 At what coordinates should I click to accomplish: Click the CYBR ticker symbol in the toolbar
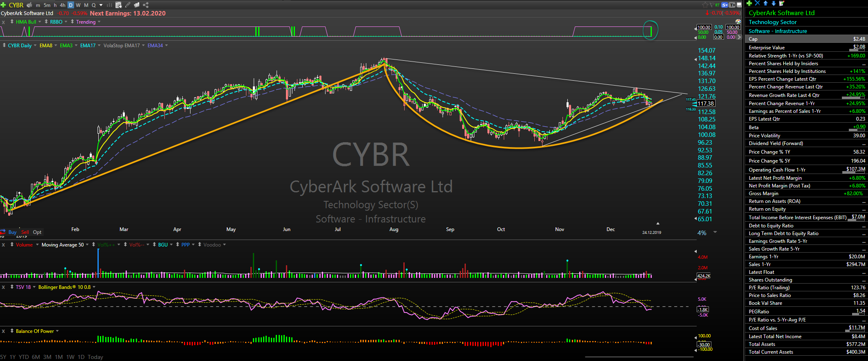[x=16, y=5]
